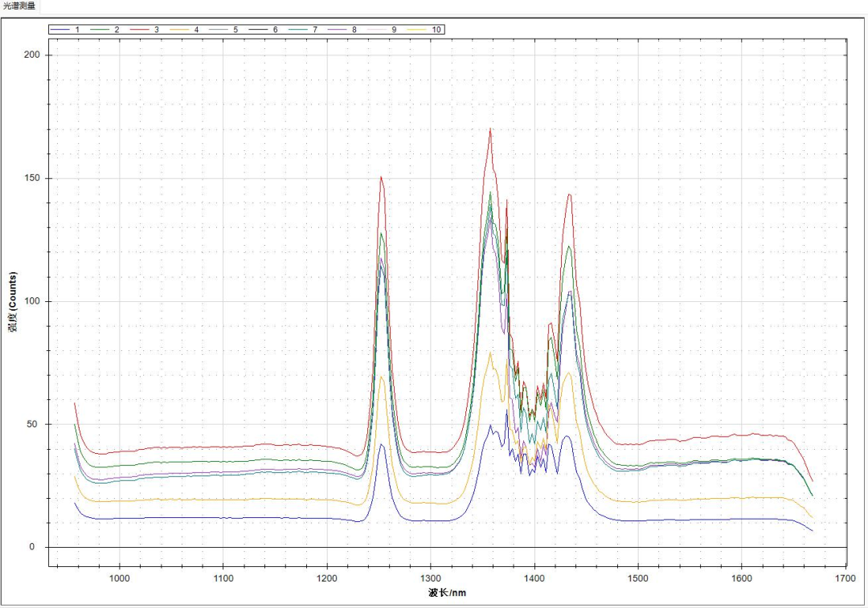The image size is (868, 608).
Task: Click legend entry 8 in the chart legend
Action: (343, 30)
